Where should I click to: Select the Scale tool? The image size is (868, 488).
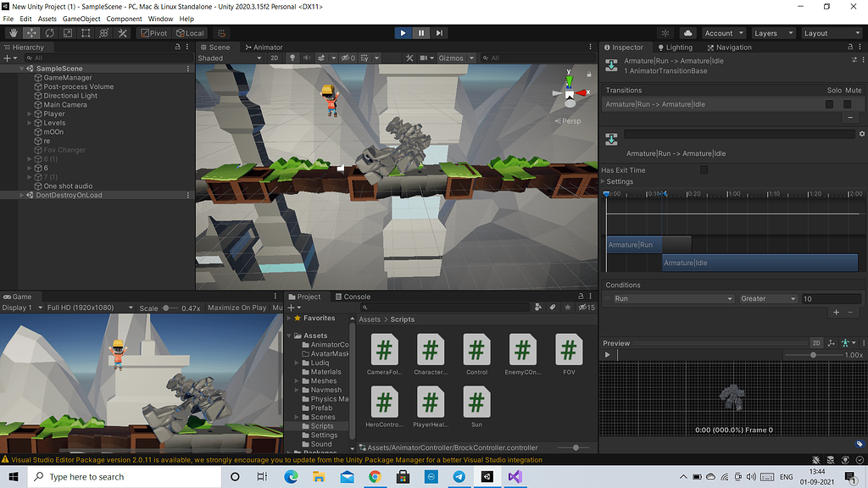click(67, 32)
